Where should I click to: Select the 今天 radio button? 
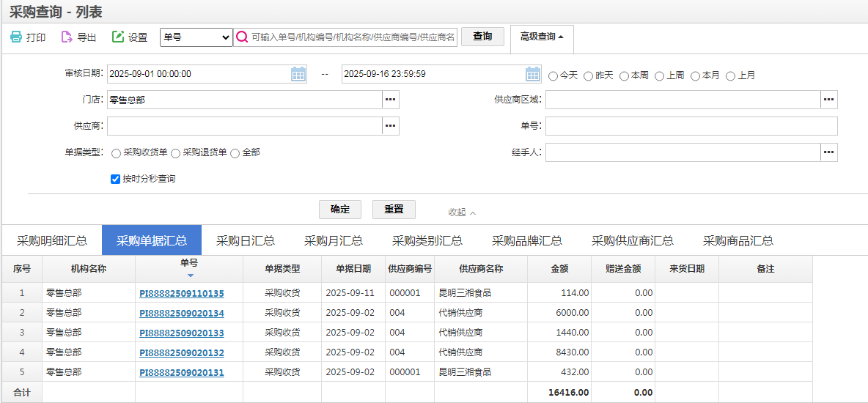pyautogui.click(x=553, y=75)
